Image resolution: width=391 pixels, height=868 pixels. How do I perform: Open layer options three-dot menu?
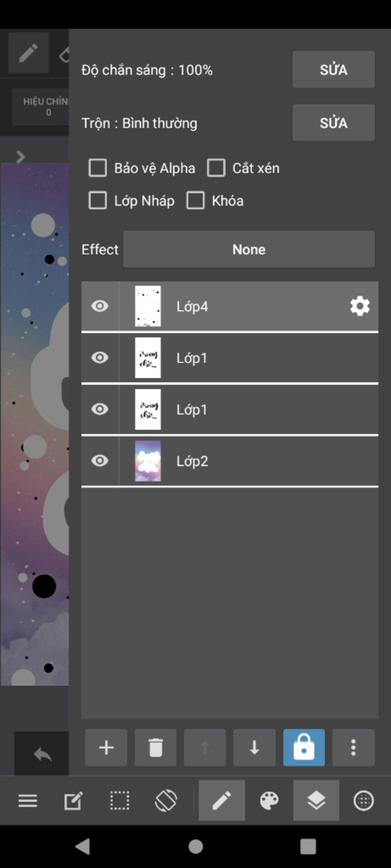(x=354, y=747)
